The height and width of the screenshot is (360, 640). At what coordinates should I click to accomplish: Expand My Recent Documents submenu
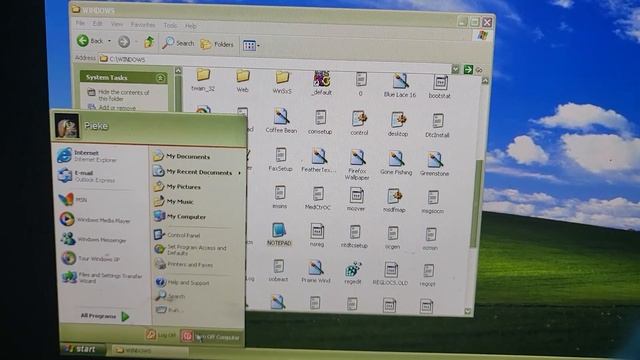(197, 171)
